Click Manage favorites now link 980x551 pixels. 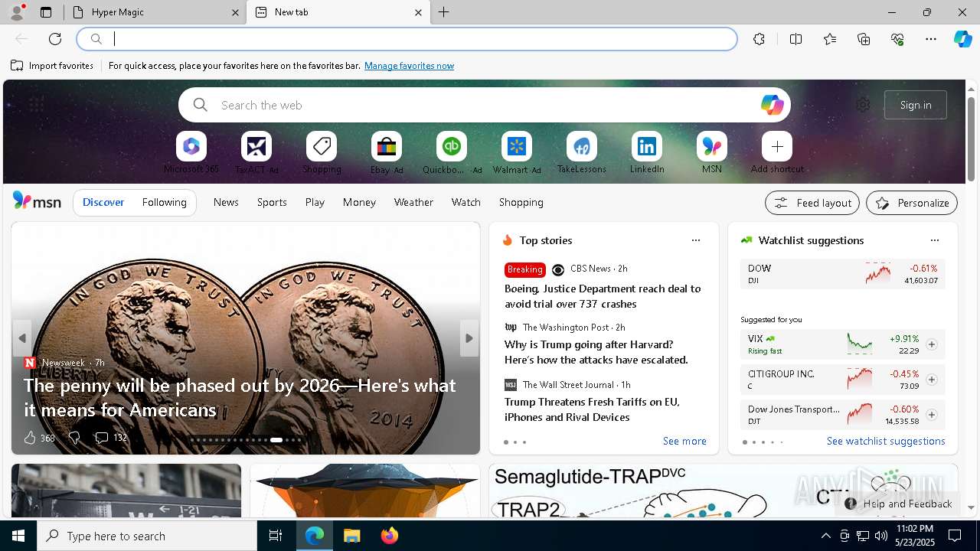pos(409,66)
